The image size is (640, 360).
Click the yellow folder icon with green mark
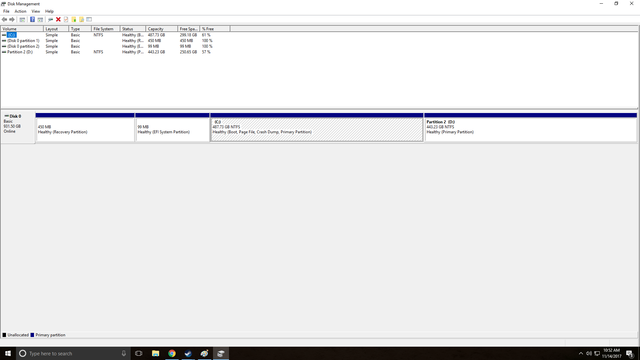73,20
